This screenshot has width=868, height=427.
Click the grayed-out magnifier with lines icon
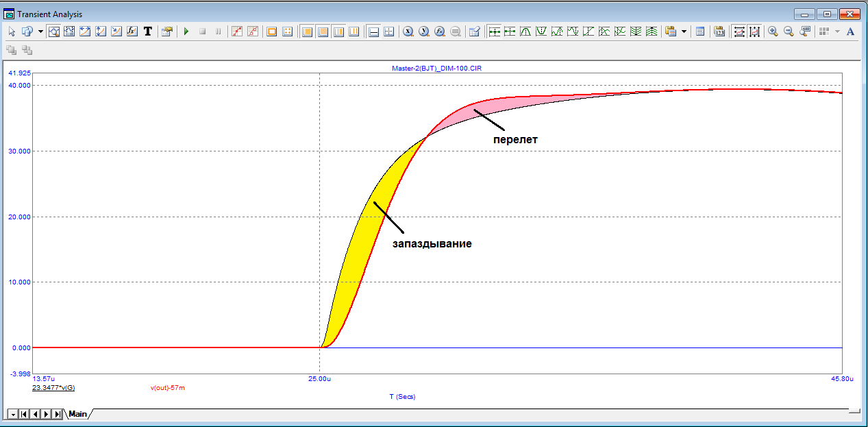click(456, 32)
